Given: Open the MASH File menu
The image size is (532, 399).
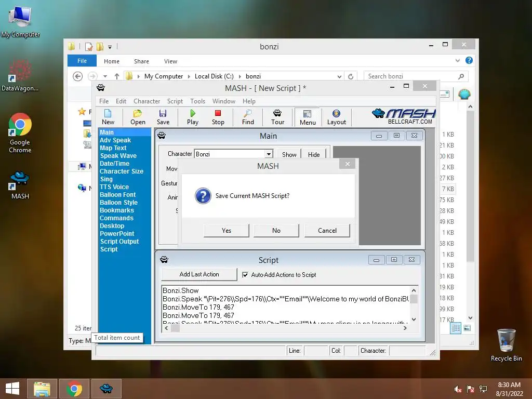Looking at the screenshot, I should point(104,101).
